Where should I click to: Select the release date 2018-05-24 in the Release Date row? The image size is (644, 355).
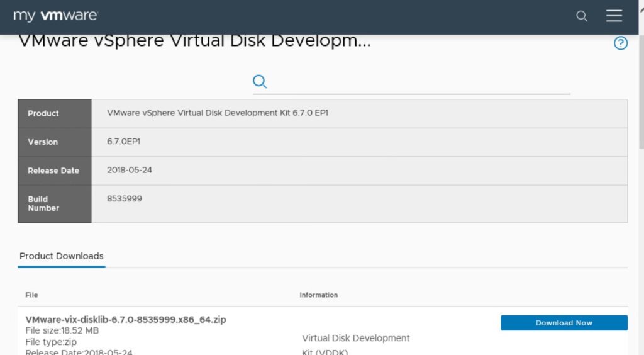point(130,170)
